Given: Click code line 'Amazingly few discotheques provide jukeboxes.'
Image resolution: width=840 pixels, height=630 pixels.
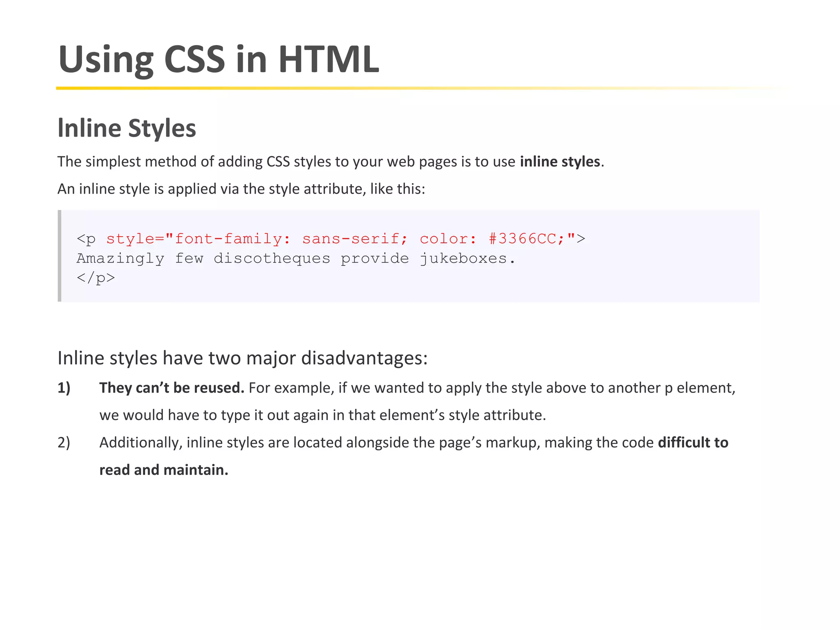Looking at the screenshot, I should (296, 258).
